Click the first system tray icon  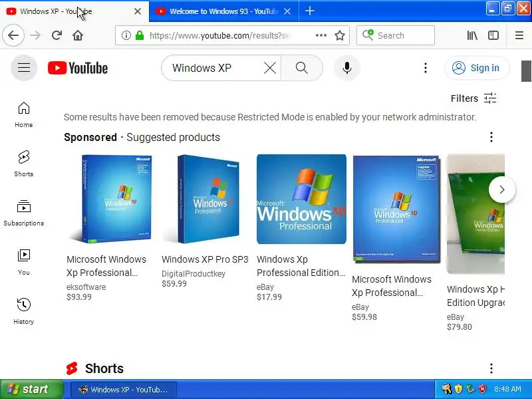point(446,389)
